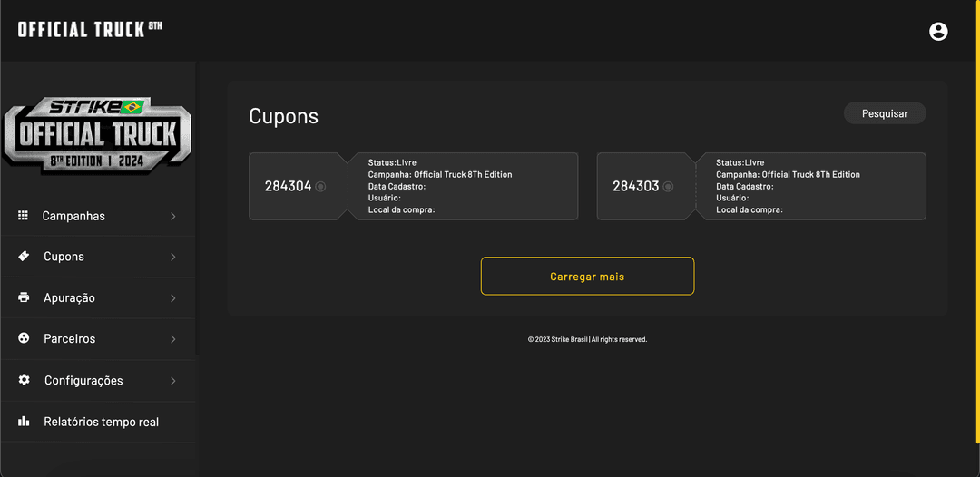Screen dimensions: 980x477
Task: Click the 2023 Strike Brasil copyright text
Action: pos(587,340)
